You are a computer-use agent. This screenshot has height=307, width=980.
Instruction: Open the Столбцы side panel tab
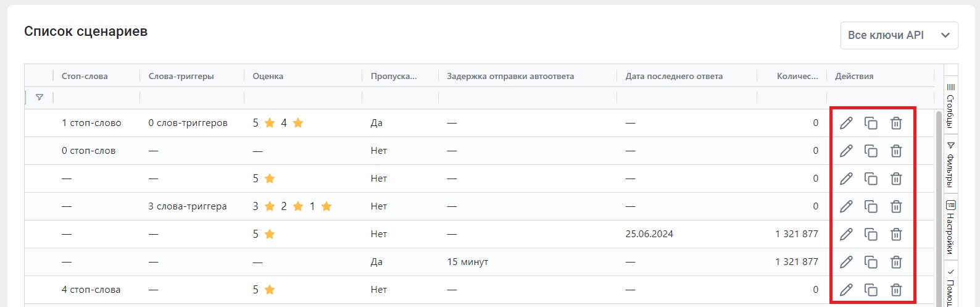pyautogui.click(x=950, y=106)
